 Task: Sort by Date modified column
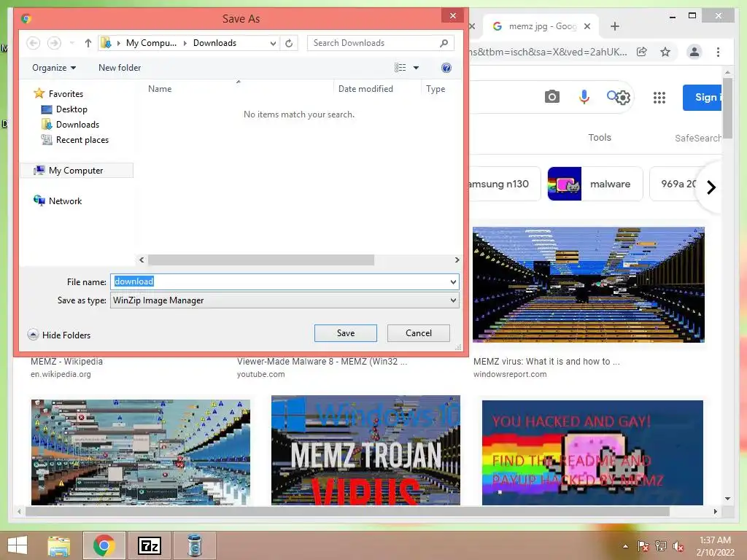pos(365,88)
